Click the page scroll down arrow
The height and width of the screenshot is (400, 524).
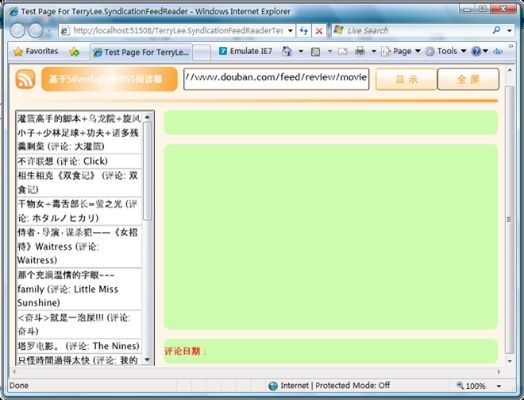point(510,361)
